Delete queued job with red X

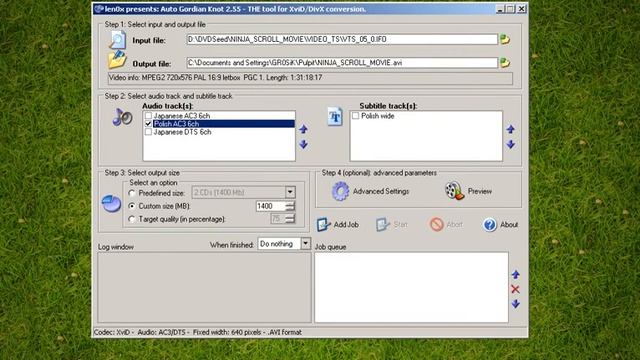pyautogui.click(x=516, y=289)
